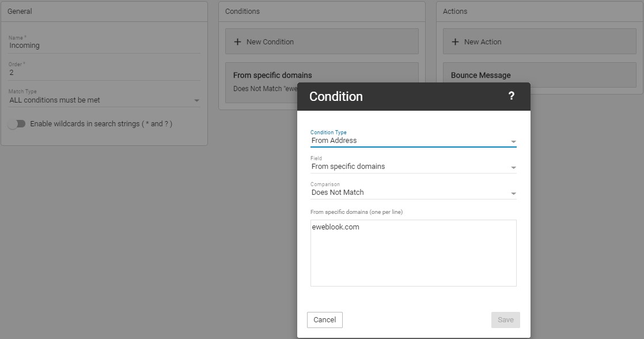Open the Comparison dropdown set to Does Not Match
The image size is (644, 339).
(x=413, y=193)
